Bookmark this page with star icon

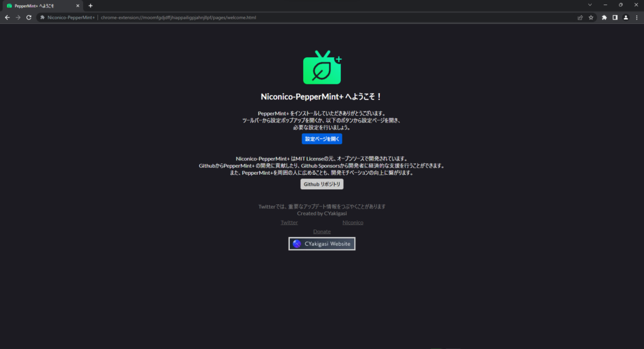pyautogui.click(x=591, y=18)
